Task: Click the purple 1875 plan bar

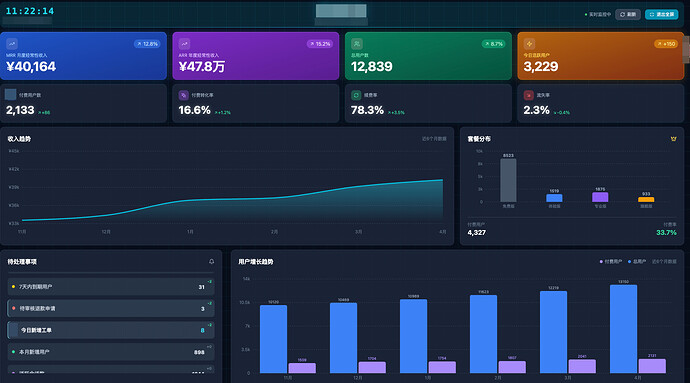Action: (600, 197)
